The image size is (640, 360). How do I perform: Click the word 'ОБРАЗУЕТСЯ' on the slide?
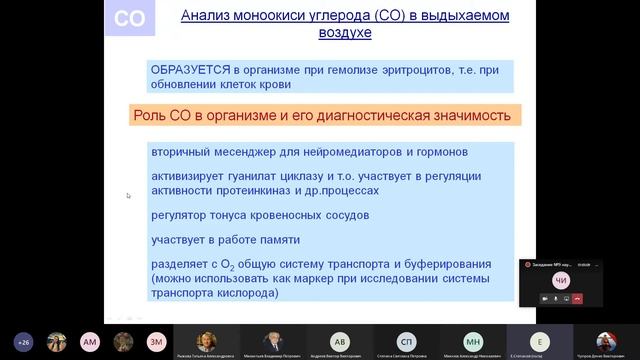(x=191, y=70)
